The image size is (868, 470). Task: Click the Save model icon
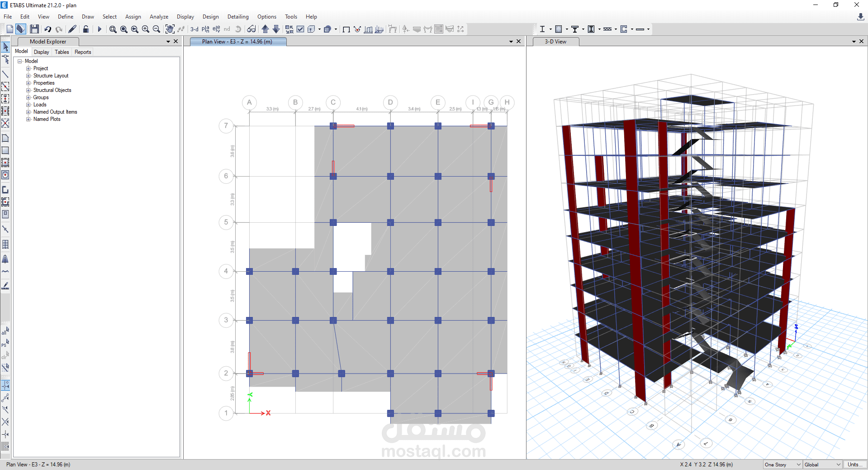coord(34,29)
